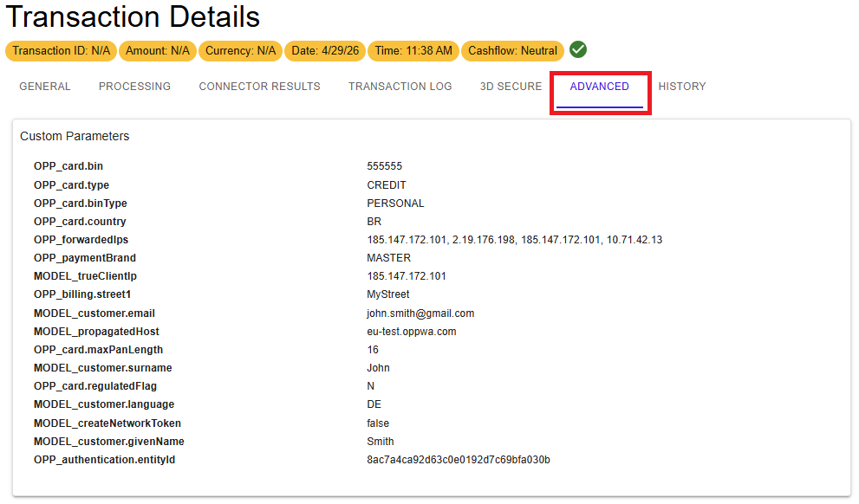Viewport: 859px width, 504px height.
Task: View the Transaction Log tab
Action: point(400,87)
